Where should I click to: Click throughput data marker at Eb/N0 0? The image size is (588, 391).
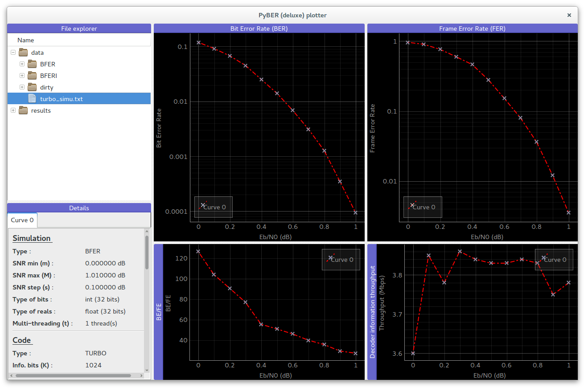click(x=413, y=353)
